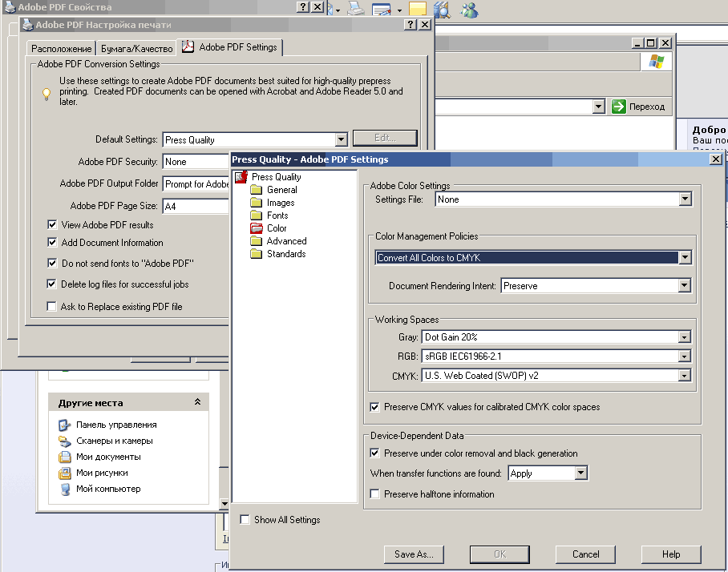Open the Settings File dropdown
728x572 pixels.
pos(685,199)
